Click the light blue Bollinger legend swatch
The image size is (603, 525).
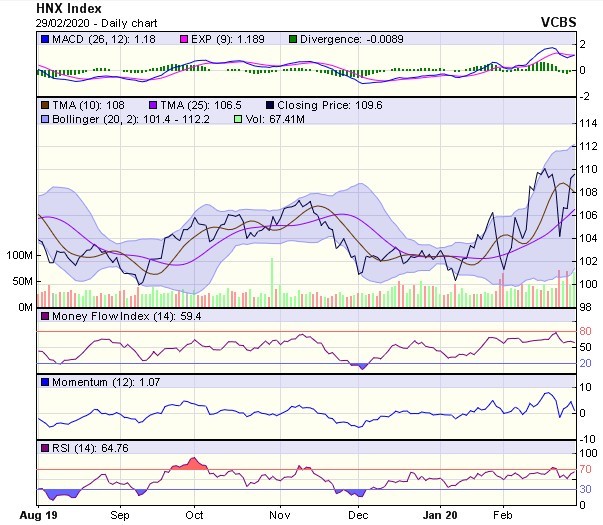[43, 119]
